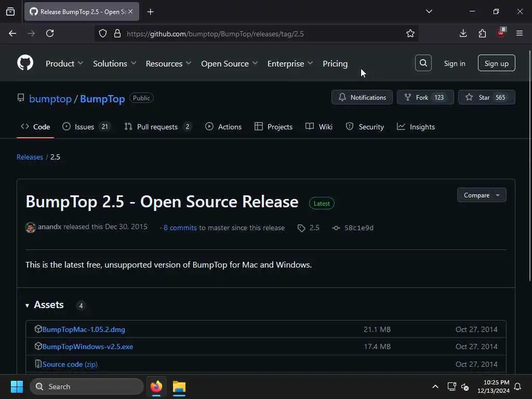Click the muted volume tray icon
The height and width of the screenshot is (399, 532).
pyautogui.click(x=465, y=387)
